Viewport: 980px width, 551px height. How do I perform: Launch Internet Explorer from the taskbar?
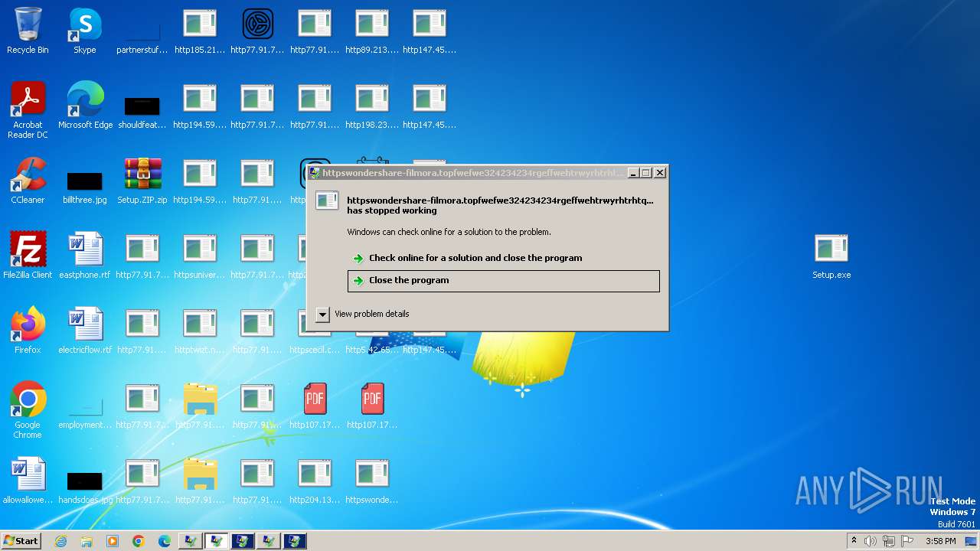coord(60,541)
